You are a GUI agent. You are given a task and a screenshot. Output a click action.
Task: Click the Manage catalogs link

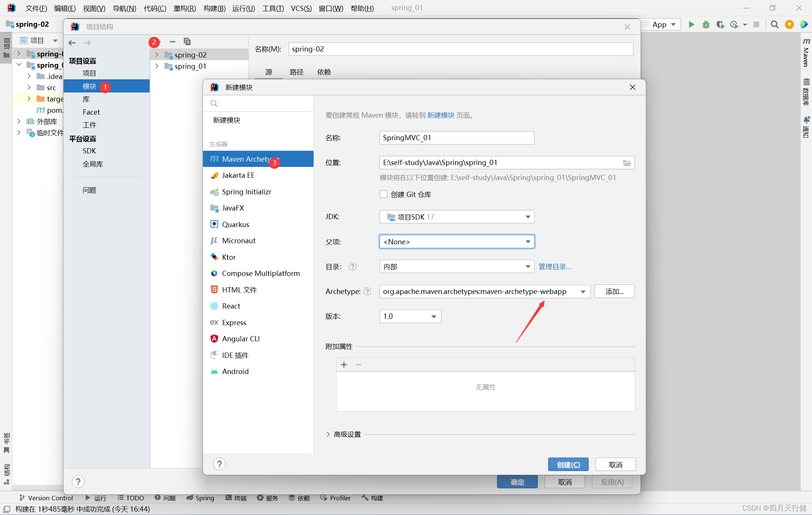(554, 267)
